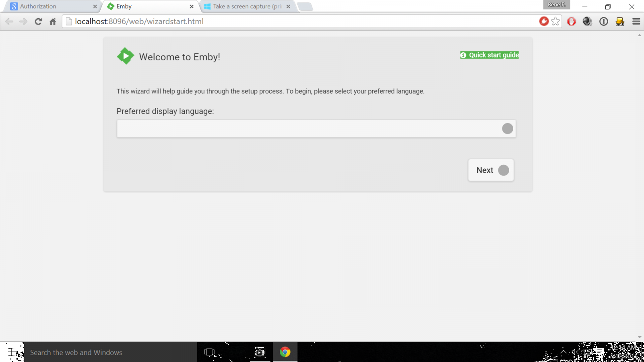This screenshot has height=362, width=644.
Task: Minimize the Chrome window
Action: click(585, 7)
